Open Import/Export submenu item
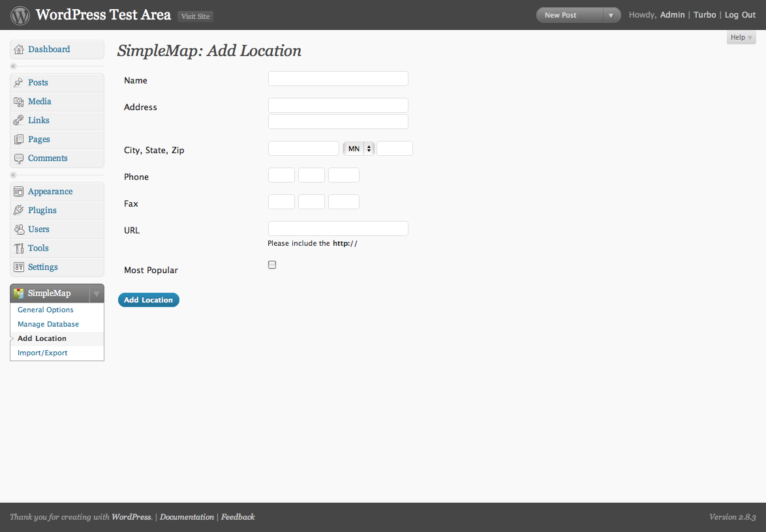This screenshot has width=766, height=532. (42, 353)
